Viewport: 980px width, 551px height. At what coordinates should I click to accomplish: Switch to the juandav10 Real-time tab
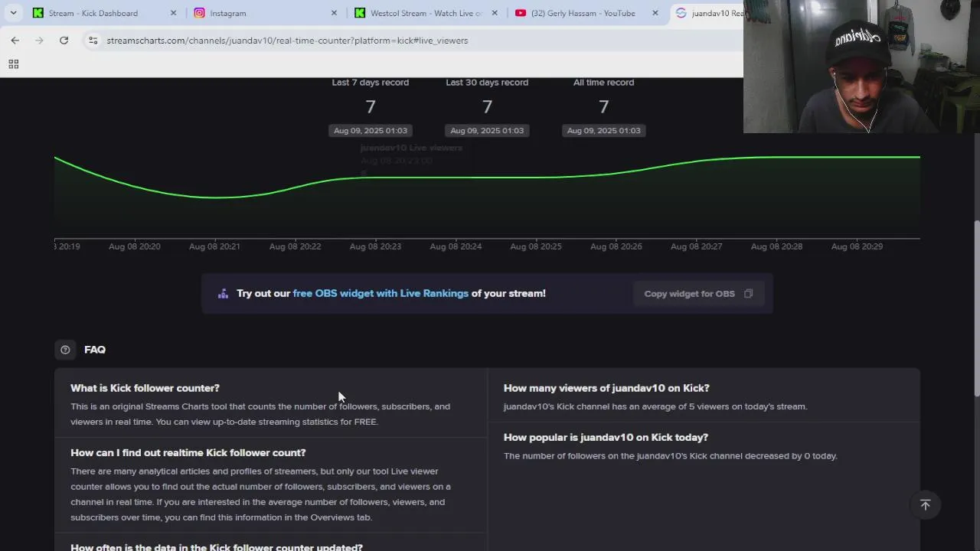click(708, 13)
